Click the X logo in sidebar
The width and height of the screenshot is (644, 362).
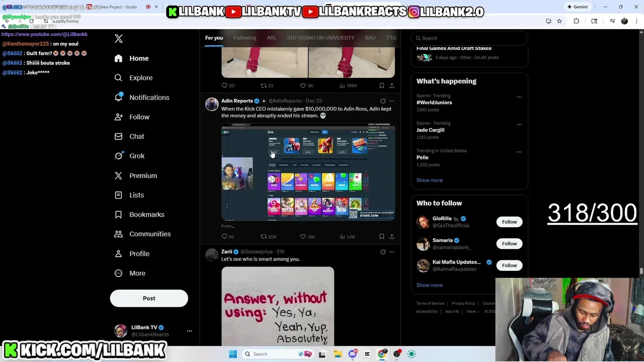(119, 39)
